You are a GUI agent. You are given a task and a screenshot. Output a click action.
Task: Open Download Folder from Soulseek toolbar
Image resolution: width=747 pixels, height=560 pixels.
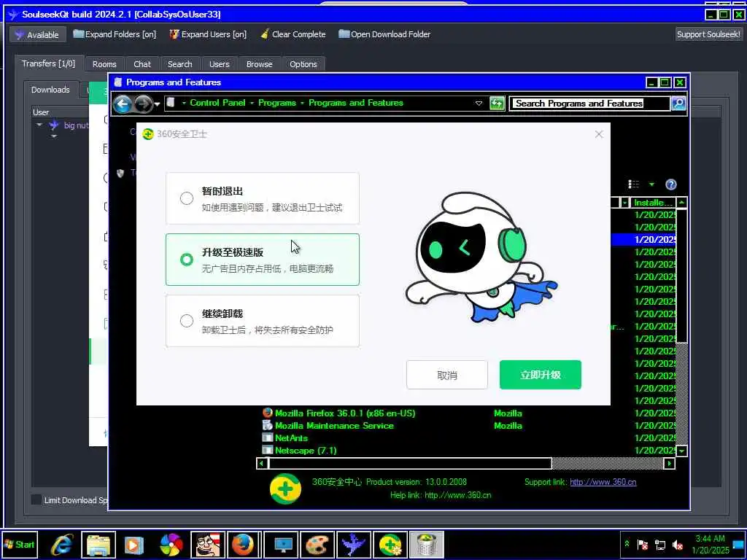click(384, 34)
